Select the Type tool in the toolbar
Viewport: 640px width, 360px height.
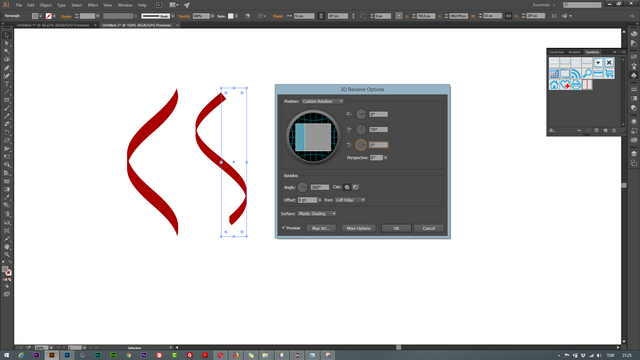(7, 84)
